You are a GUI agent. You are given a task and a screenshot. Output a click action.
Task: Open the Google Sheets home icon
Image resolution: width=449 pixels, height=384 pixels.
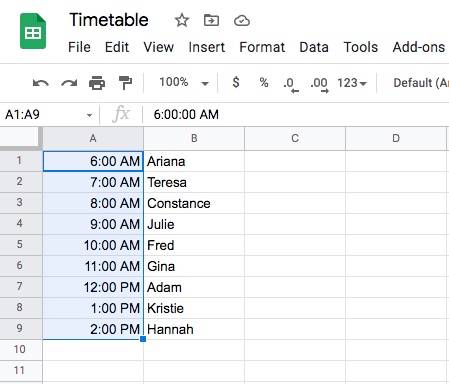tap(33, 31)
